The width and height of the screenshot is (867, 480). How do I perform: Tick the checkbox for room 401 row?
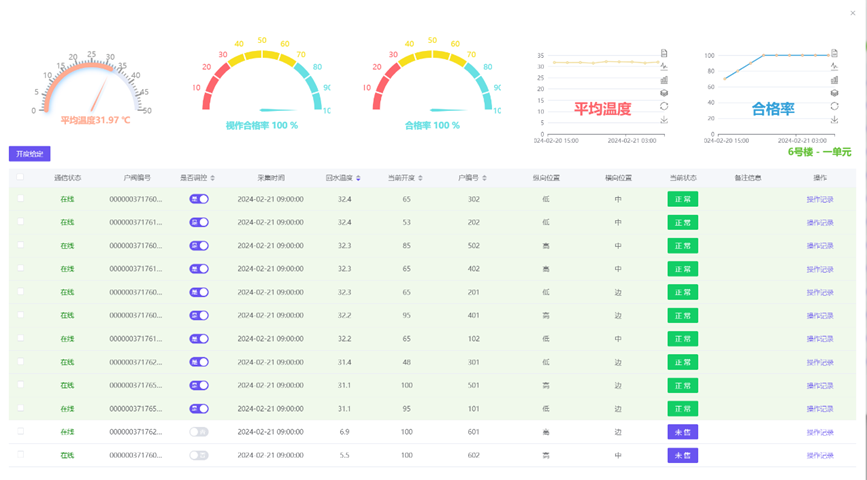point(20,315)
